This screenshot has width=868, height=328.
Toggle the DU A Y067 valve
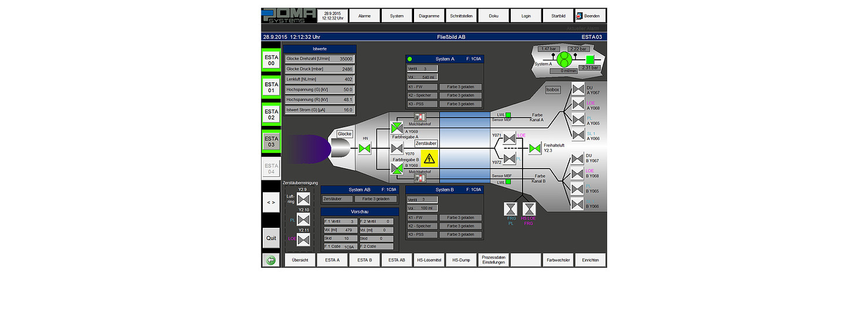[578, 90]
